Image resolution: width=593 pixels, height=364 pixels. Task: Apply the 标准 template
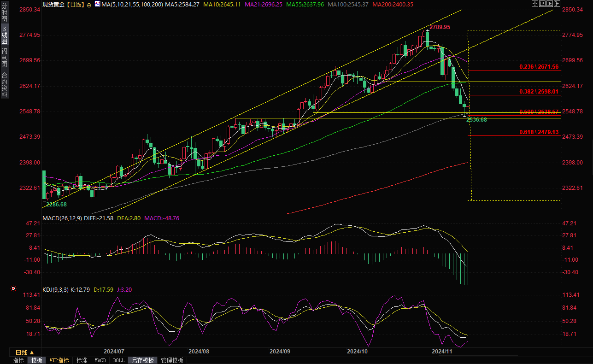[82, 360]
